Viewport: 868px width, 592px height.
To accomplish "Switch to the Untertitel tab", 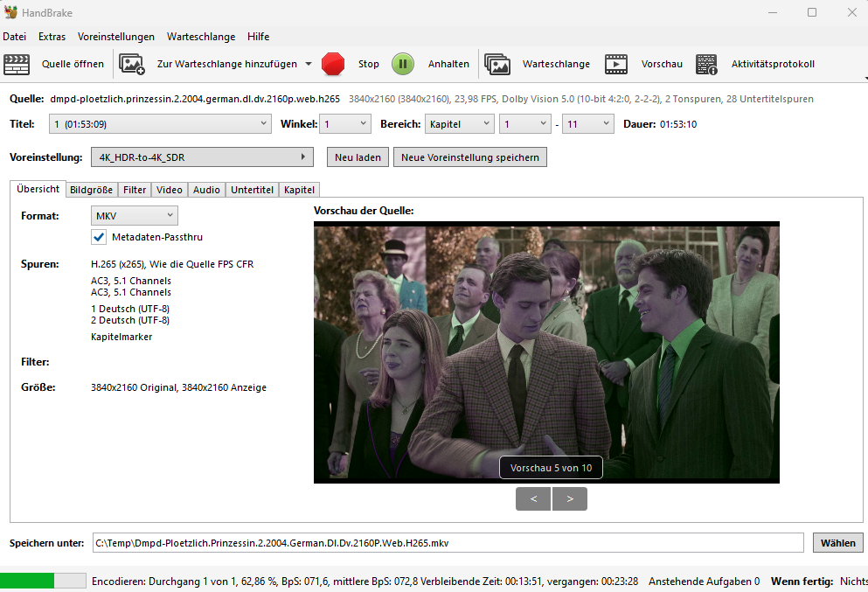I will click(x=252, y=190).
